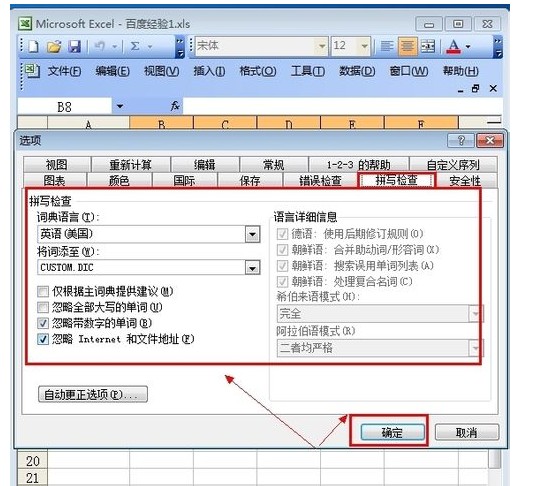Check suggest from main dictionary only
This screenshot has width=541, height=486.
(x=42, y=291)
